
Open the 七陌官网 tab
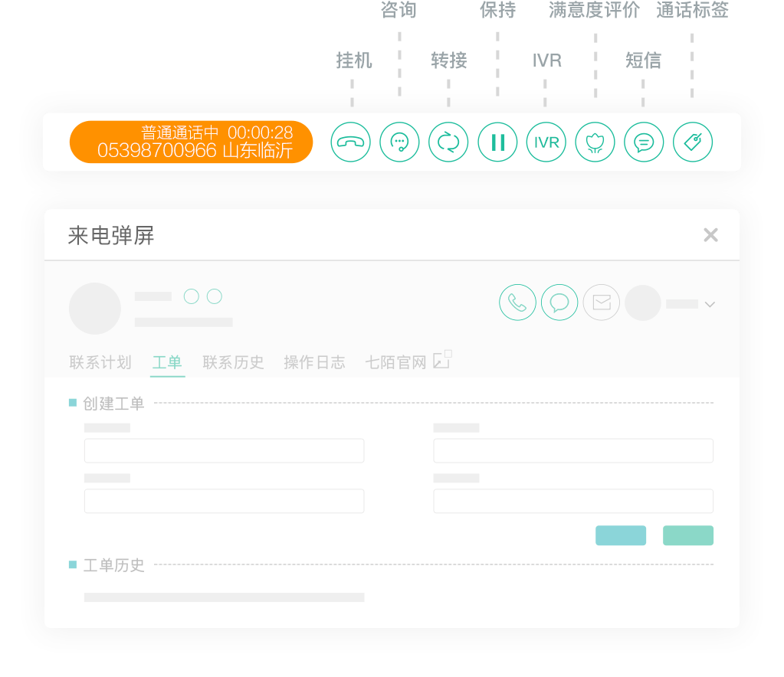[395, 362]
